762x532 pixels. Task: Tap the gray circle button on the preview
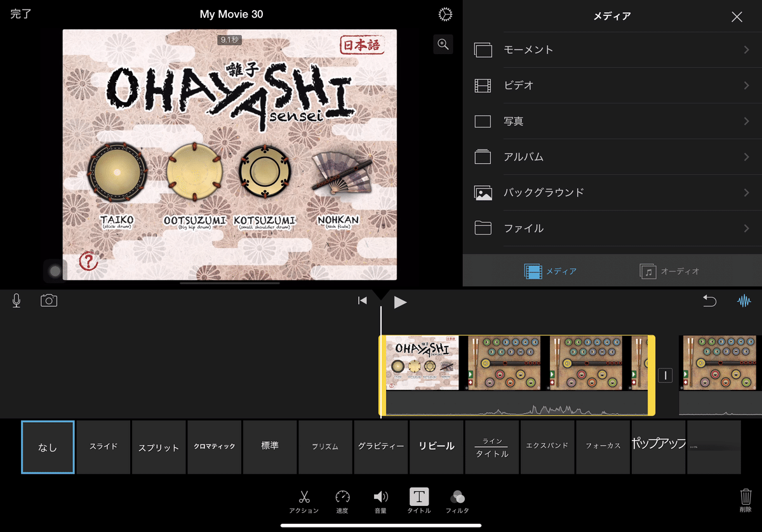pyautogui.click(x=55, y=271)
